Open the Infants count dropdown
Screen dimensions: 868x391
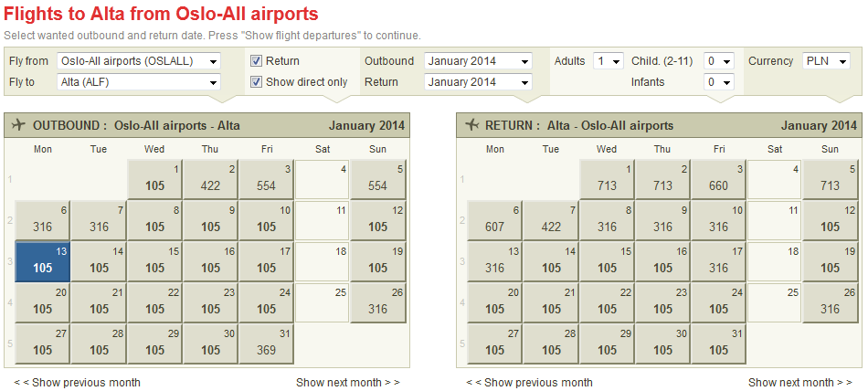point(719,82)
